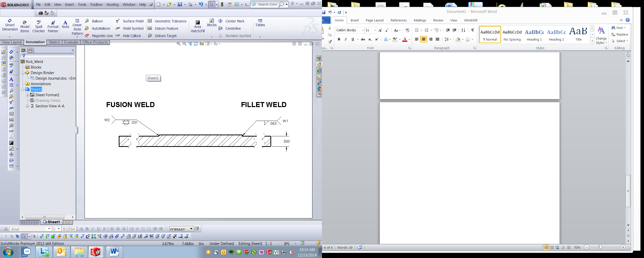Image resolution: width=644 pixels, height=258 pixels.
Task: Open Area Hatch/Fill tool
Action: [x=198, y=26]
